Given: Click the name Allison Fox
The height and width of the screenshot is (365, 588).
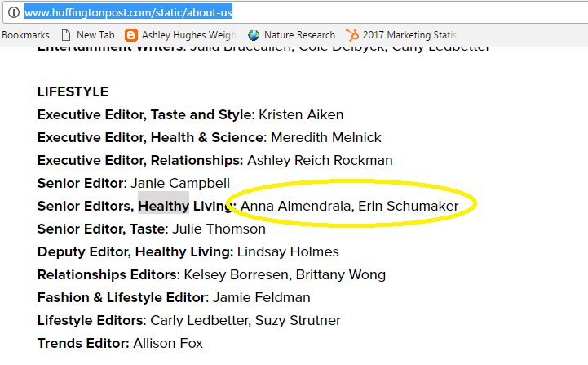Looking at the screenshot, I should tap(168, 344).
